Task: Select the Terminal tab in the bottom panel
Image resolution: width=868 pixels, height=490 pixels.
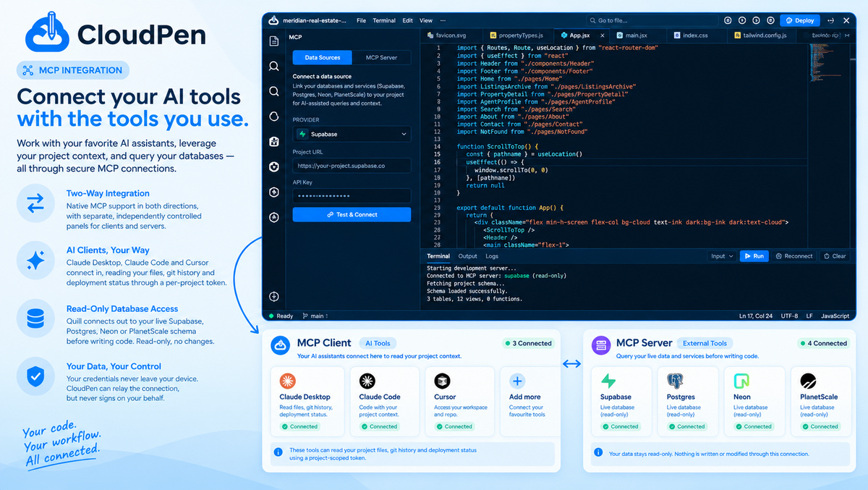Action: pos(438,256)
